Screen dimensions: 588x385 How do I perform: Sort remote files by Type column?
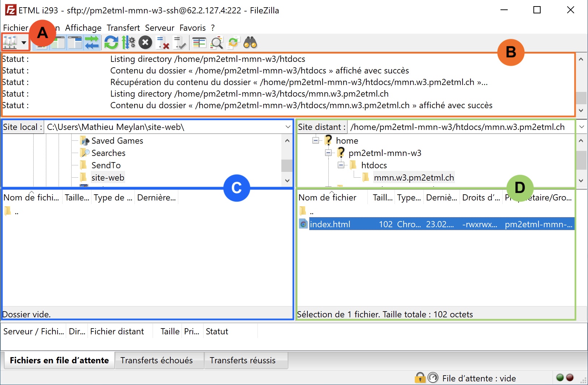(x=409, y=198)
